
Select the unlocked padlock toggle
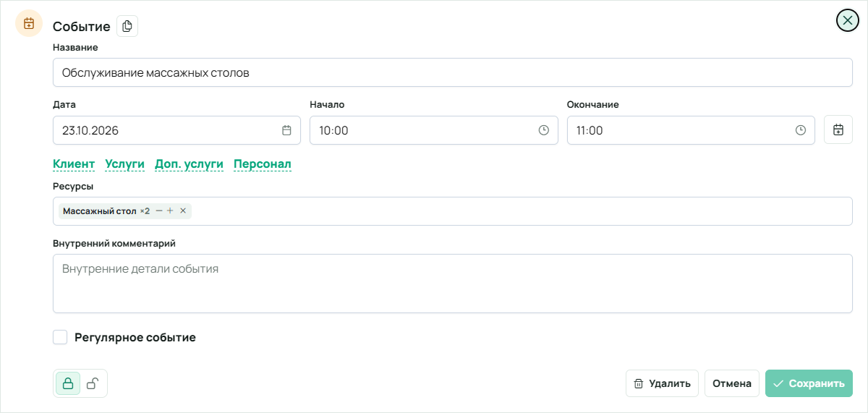(x=93, y=383)
